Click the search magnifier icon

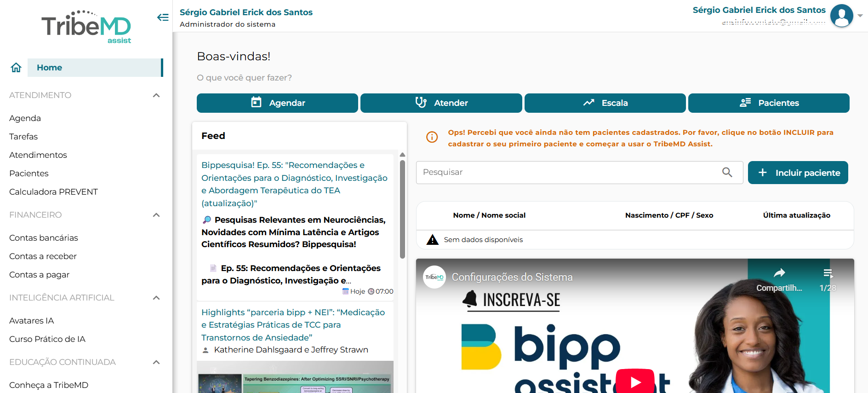(x=727, y=172)
